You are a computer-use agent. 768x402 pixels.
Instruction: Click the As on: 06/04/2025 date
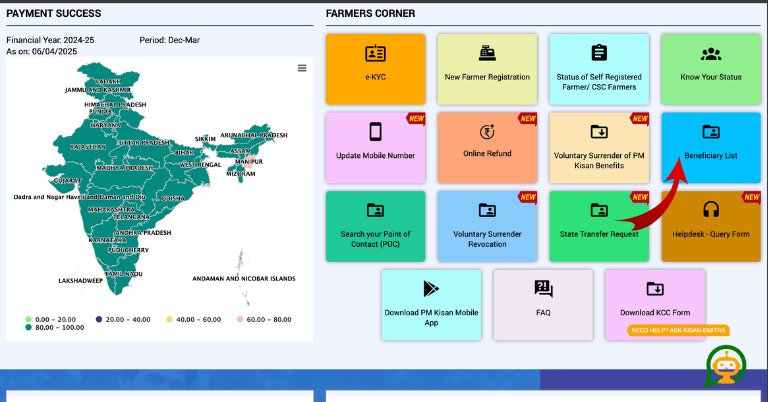click(x=42, y=51)
